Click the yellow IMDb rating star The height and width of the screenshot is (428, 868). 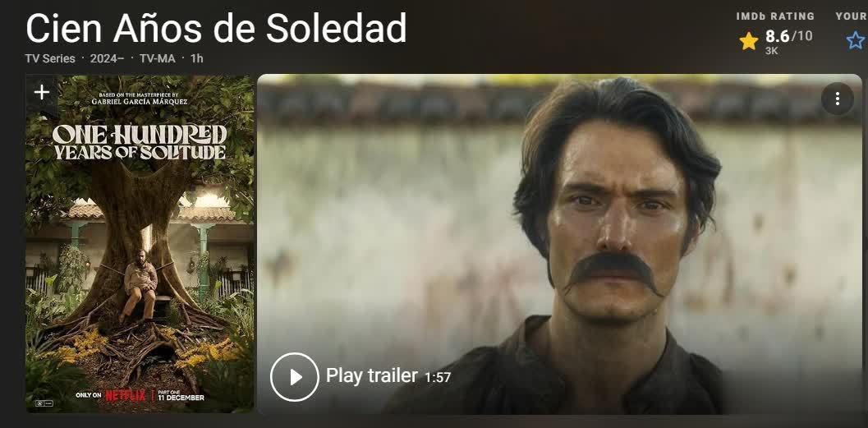click(x=748, y=41)
